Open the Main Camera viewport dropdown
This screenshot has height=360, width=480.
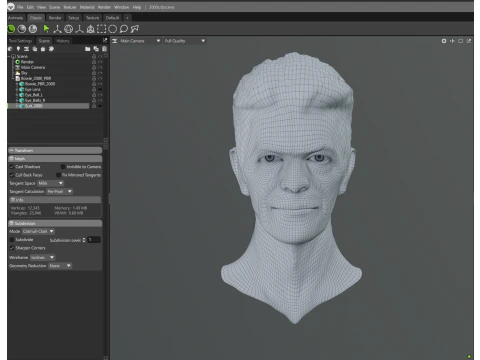tap(140, 41)
